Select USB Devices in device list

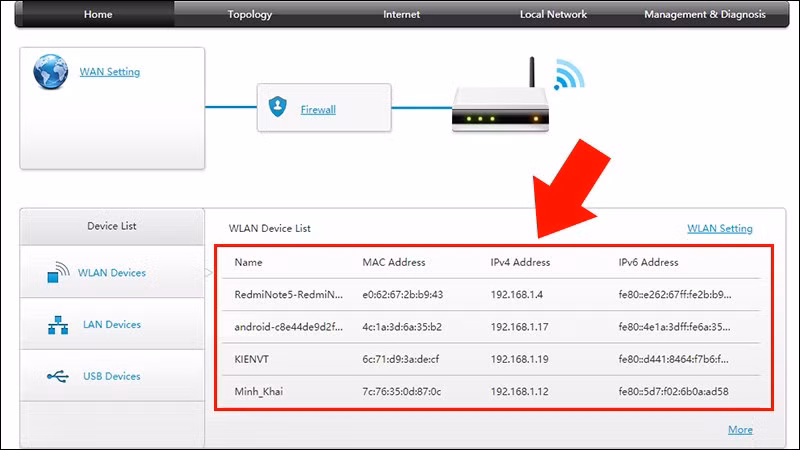109,377
